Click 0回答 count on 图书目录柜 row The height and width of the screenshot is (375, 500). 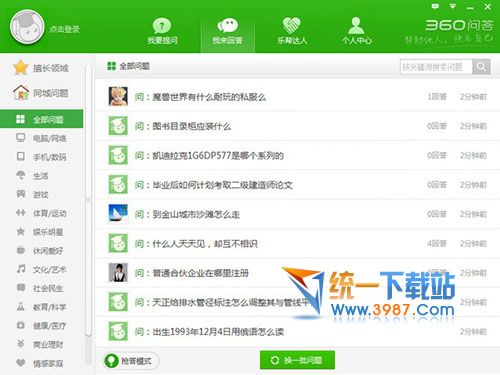pos(437,126)
